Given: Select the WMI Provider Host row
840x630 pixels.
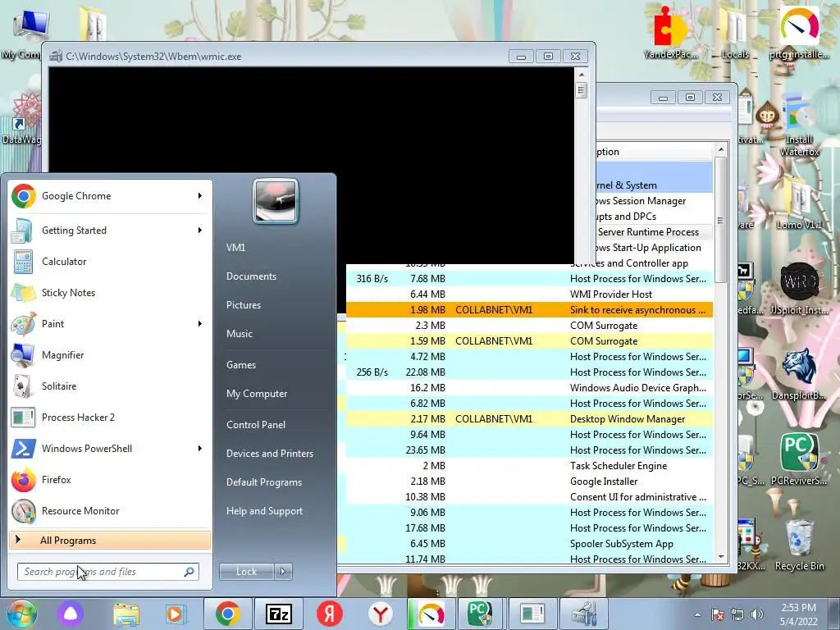Looking at the screenshot, I should (529, 294).
